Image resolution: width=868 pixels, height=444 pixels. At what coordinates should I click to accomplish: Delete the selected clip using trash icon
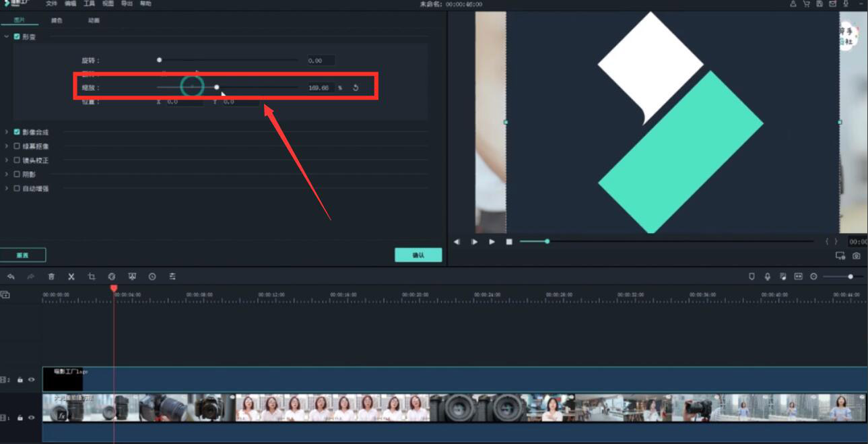click(x=51, y=277)
